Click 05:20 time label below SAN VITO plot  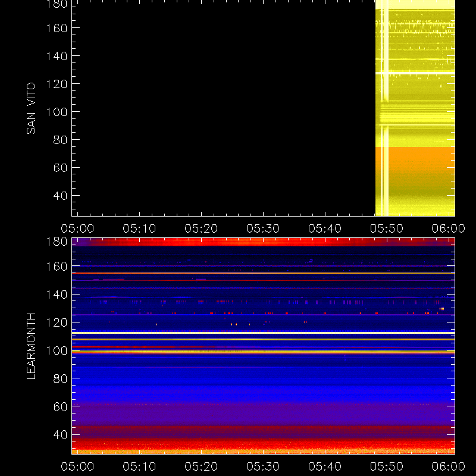201,228
